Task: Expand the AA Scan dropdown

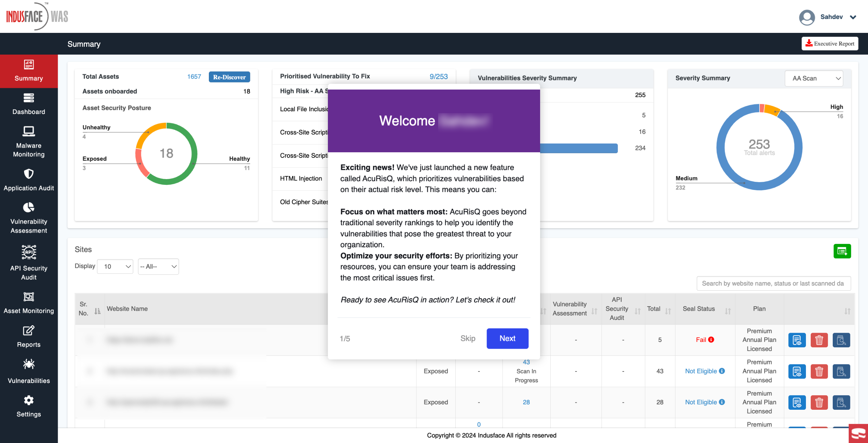Action: click(814, 78)
